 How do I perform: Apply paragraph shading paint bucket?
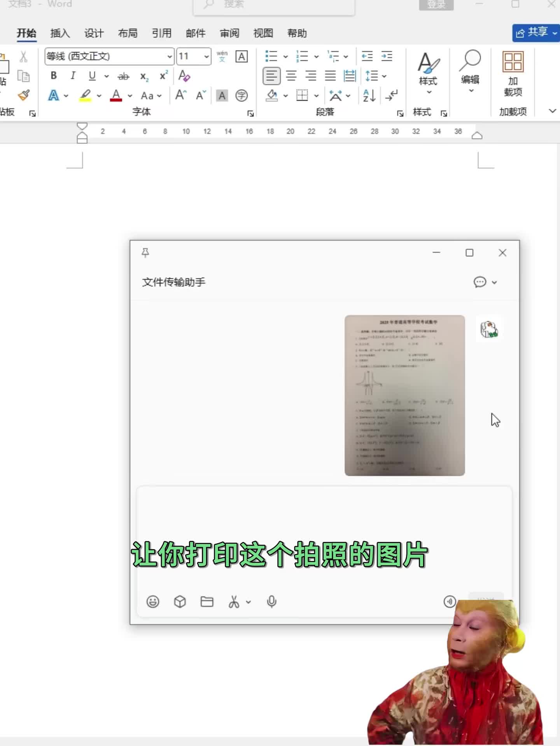coord(272,95)
